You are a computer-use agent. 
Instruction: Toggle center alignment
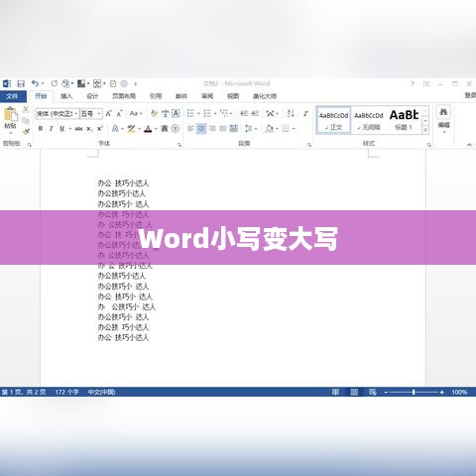[201, 129]
